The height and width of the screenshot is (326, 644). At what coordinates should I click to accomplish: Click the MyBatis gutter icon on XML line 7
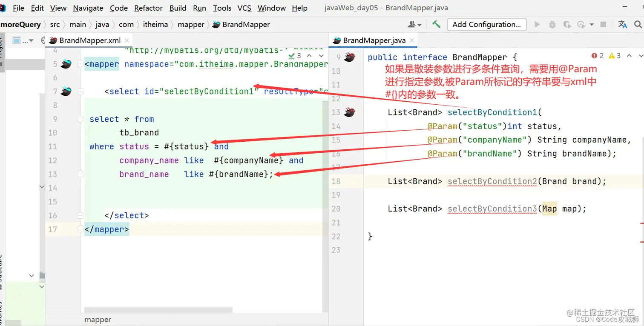66,91
